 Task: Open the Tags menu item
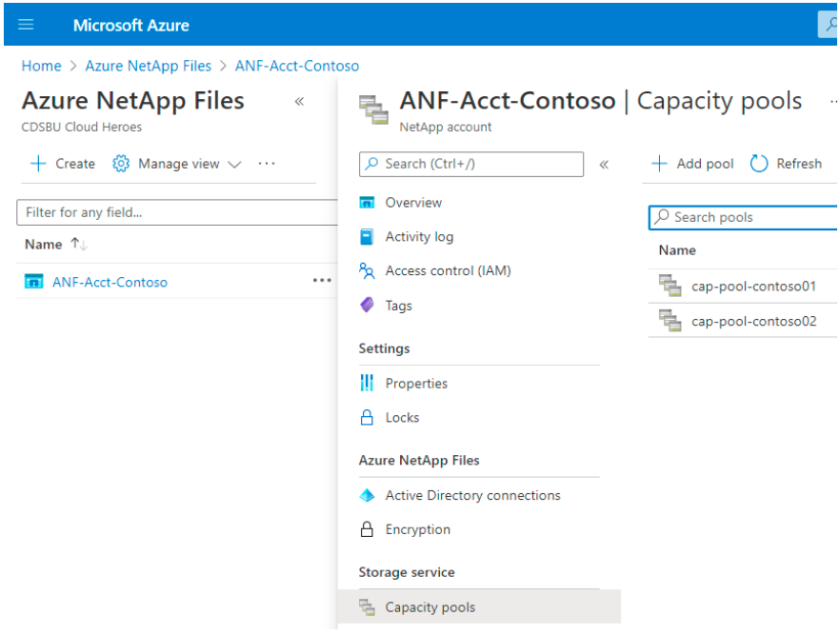pos(398,306)
